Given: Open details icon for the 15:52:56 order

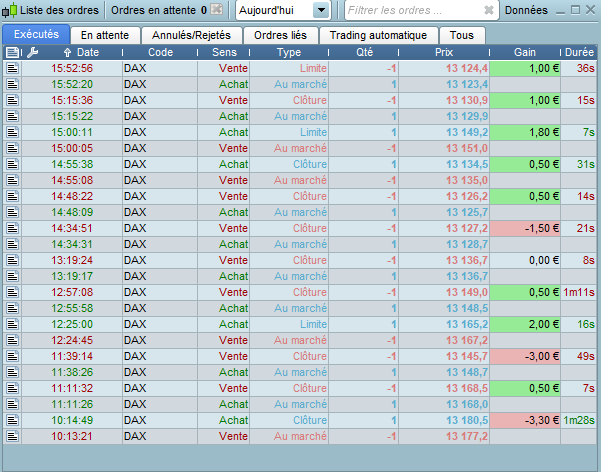Looking at the screenshot, I should [12, 68].
